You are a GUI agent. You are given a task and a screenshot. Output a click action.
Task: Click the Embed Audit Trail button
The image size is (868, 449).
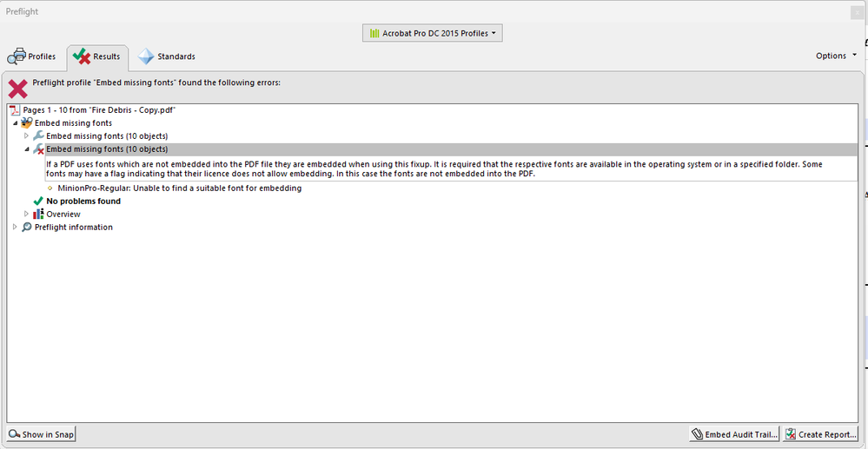733,434
